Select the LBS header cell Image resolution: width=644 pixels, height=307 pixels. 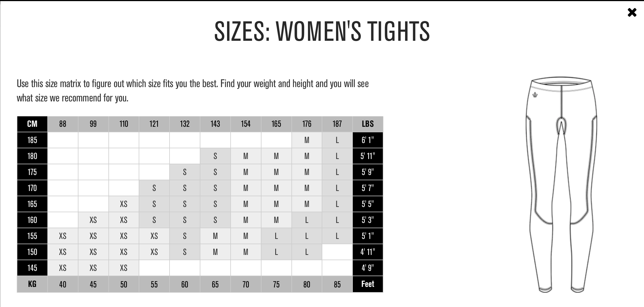point(368,124)
